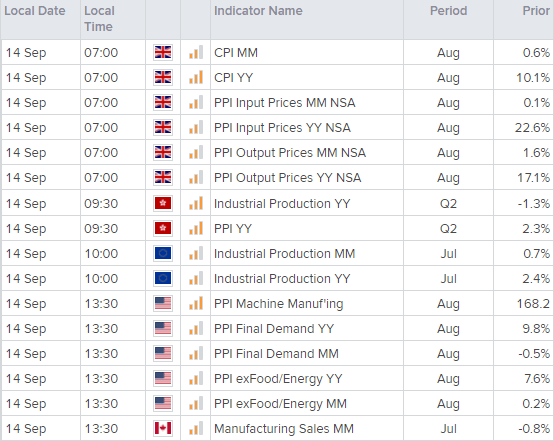Click the 17.1% prior value
This screenshot has height=441, width=554.
(x=534, y=177)
